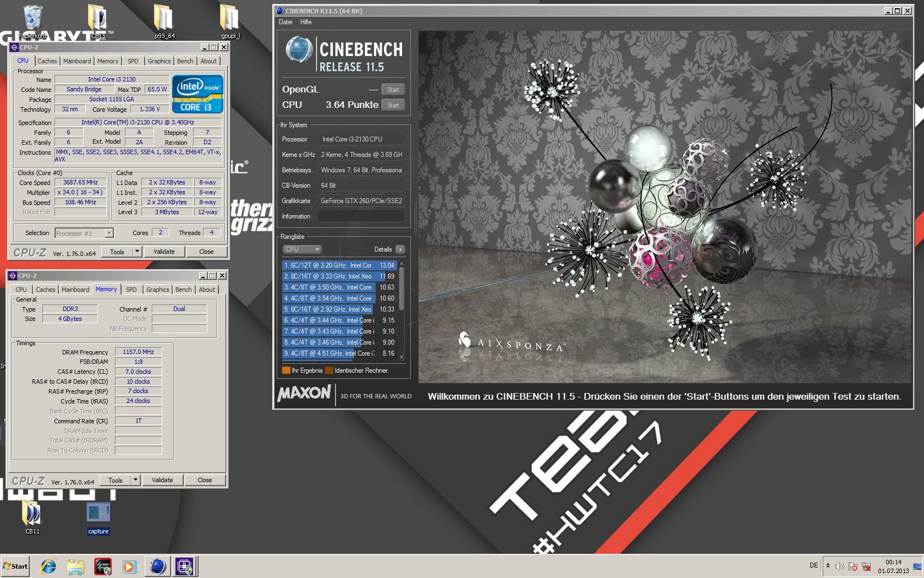
Task: Click the Cinebench title bar icon
Action: coord(279,10)
